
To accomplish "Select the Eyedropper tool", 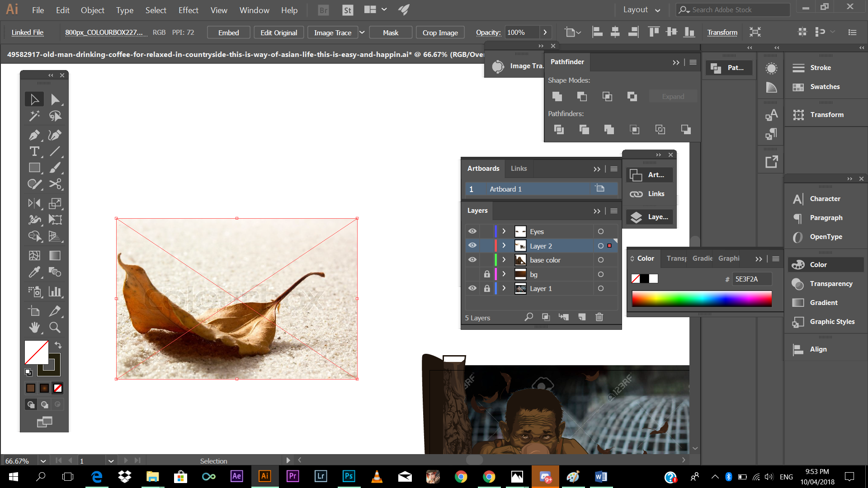I will [x=34, y=272].
